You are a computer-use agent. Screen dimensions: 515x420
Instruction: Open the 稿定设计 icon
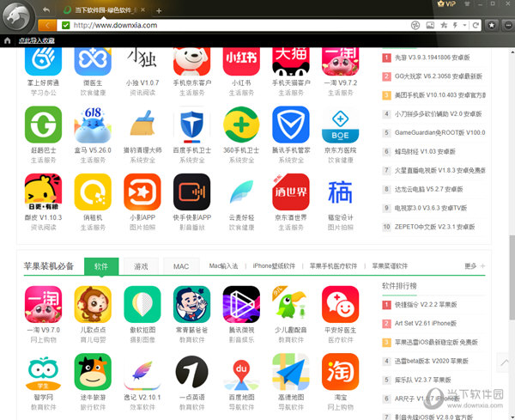click(340, 192)
